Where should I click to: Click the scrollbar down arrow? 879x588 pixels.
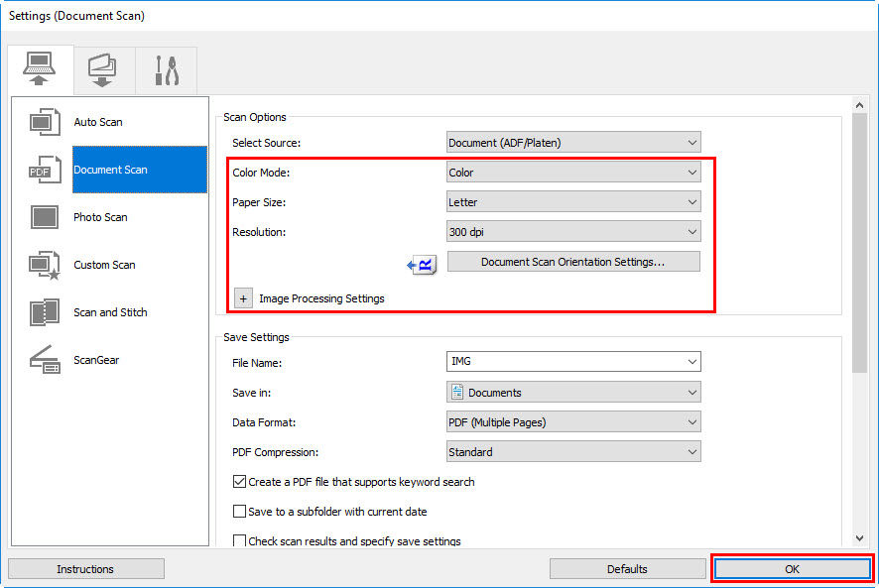point(860,536)
